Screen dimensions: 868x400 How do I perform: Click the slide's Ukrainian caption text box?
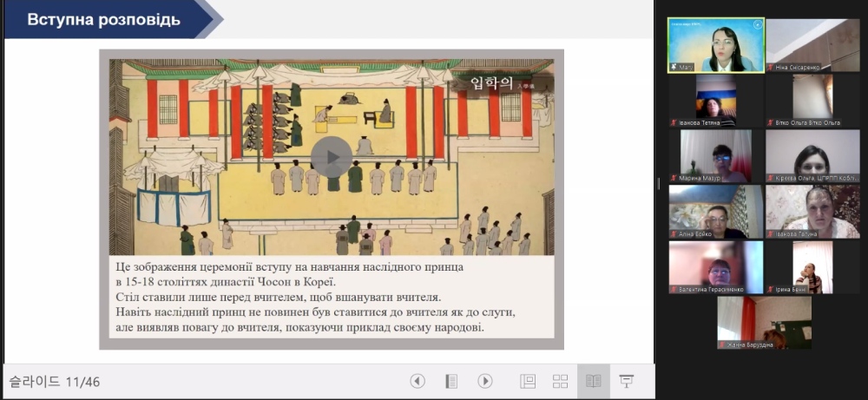[x=331, y=298]
